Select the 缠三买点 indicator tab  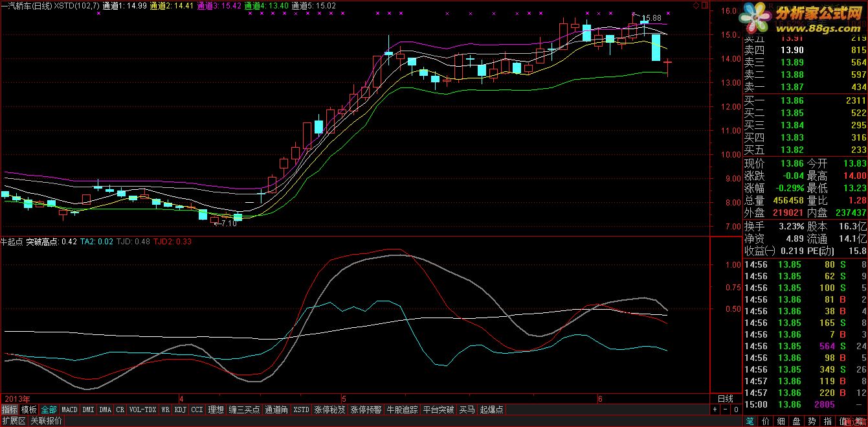point(245,410)
